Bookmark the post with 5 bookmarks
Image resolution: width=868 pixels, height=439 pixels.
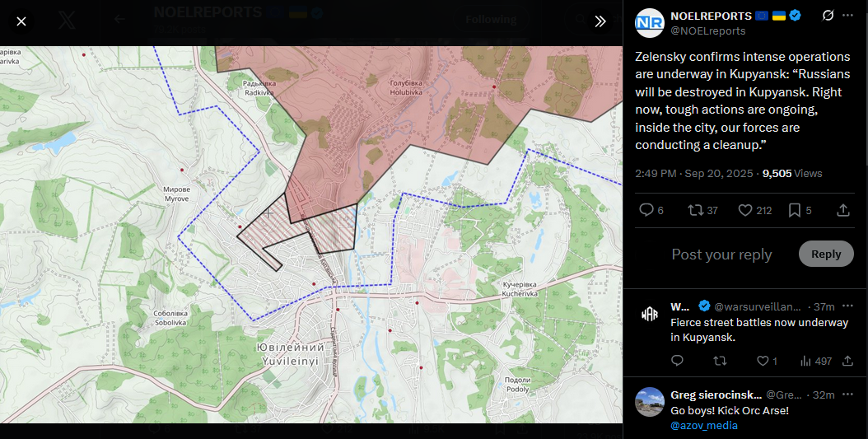(800, 210)
